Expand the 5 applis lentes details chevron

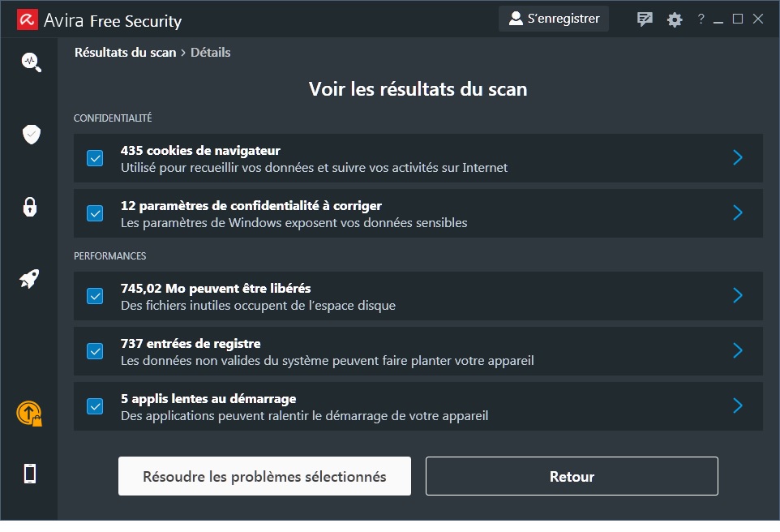[737, 406]
